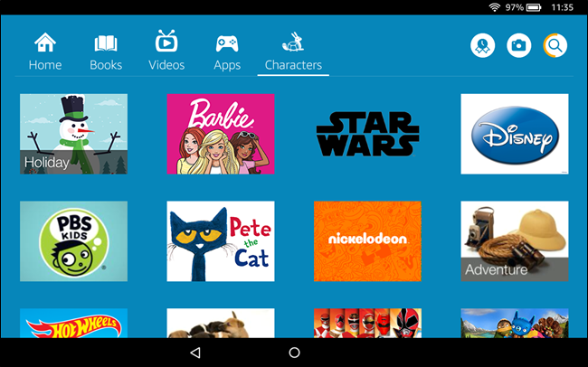Viewport: 588px width, 367px height.
Task: Tap the puppies tile
Action: coord(221,323)
